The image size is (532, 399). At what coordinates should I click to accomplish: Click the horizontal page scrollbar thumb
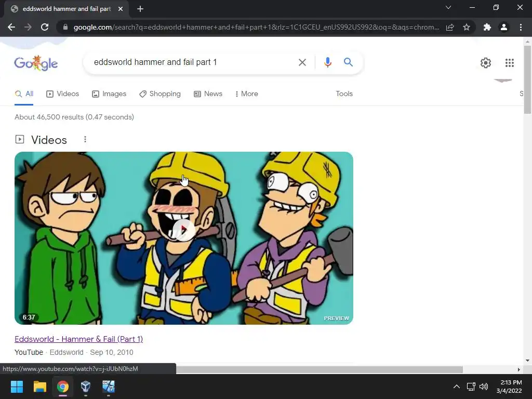pos(320,369)
